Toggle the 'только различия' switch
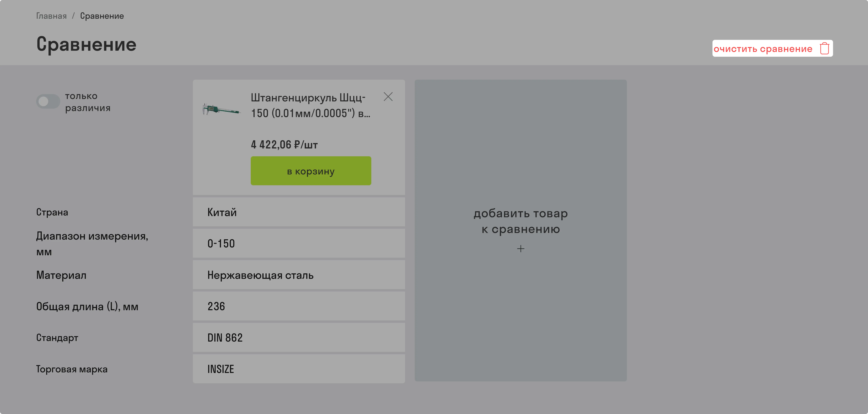Image resolution: width=868 pixels, height=414 pixels. [48, 101]
